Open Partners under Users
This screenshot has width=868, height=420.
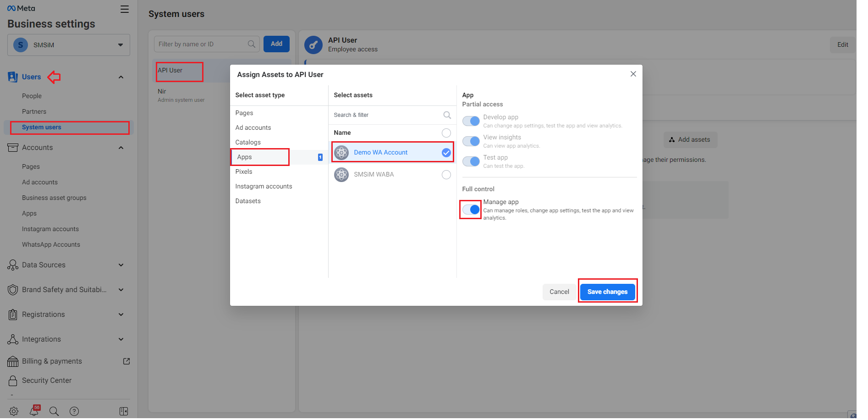click(x=34, y=111)
